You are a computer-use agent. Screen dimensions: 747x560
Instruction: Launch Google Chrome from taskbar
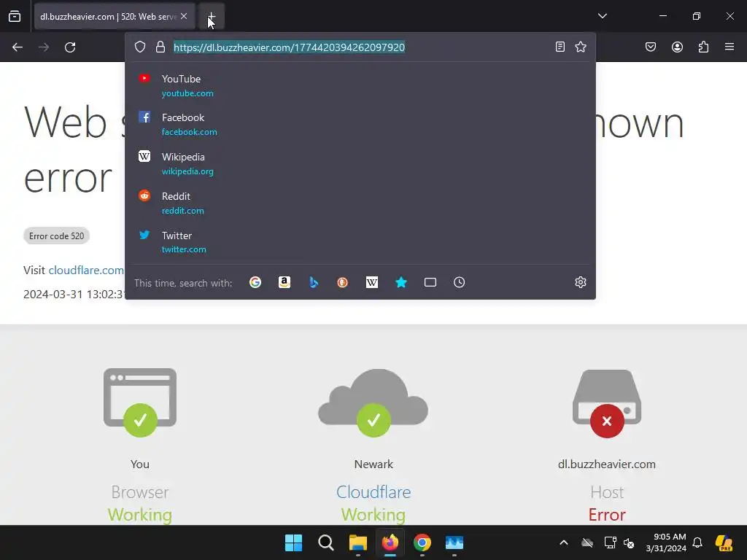422,542
